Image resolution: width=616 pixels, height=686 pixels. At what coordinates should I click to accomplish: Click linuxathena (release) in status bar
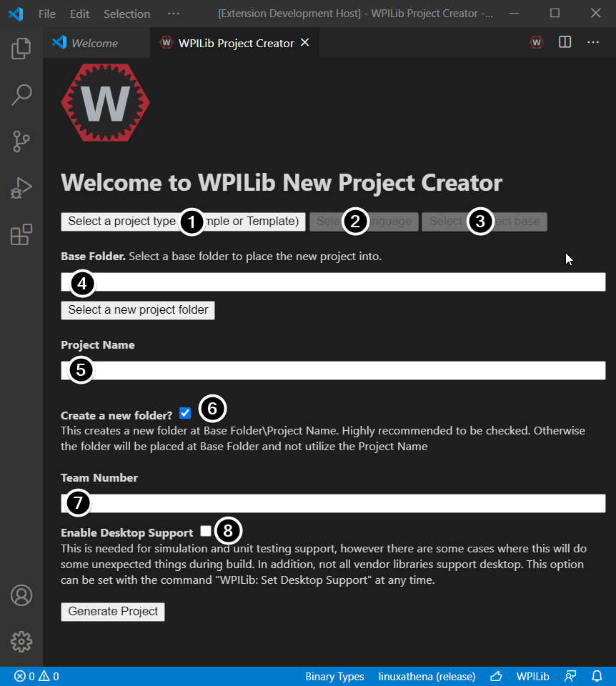click(x=427, y=677)
